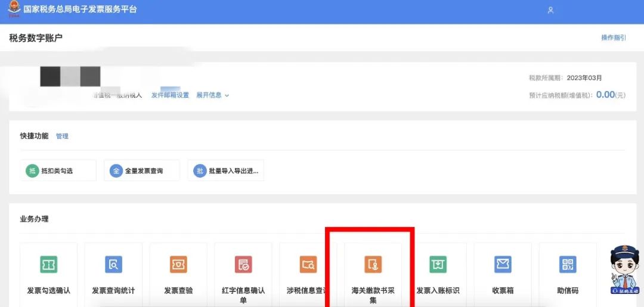
Task: Open the 收票箱 envelope icon
Action: [503, 264]
